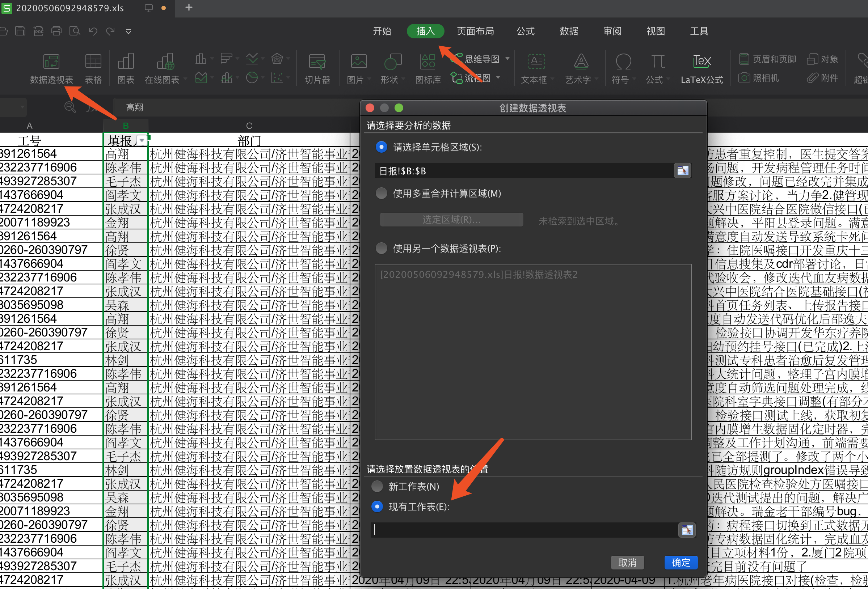Viewport: 868px width, 589px height.
Task: Switch to the 视图 ribbon tab
Action: click(x=656, y=31)
